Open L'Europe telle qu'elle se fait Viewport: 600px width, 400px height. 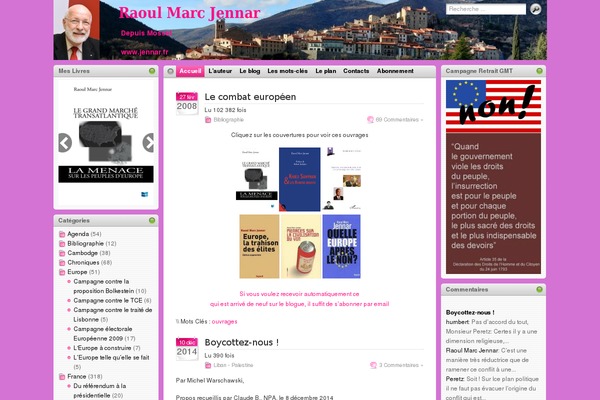tap(111, 358)
